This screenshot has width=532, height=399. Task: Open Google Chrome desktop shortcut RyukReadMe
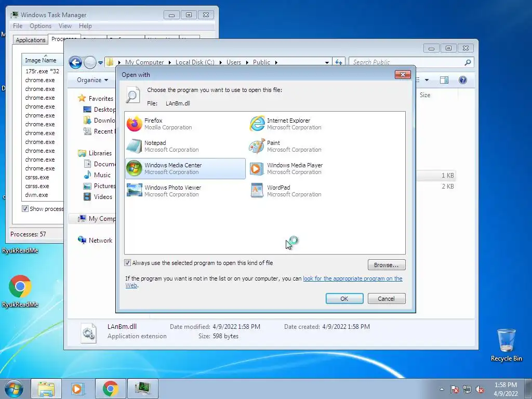[x=20, y=291]
